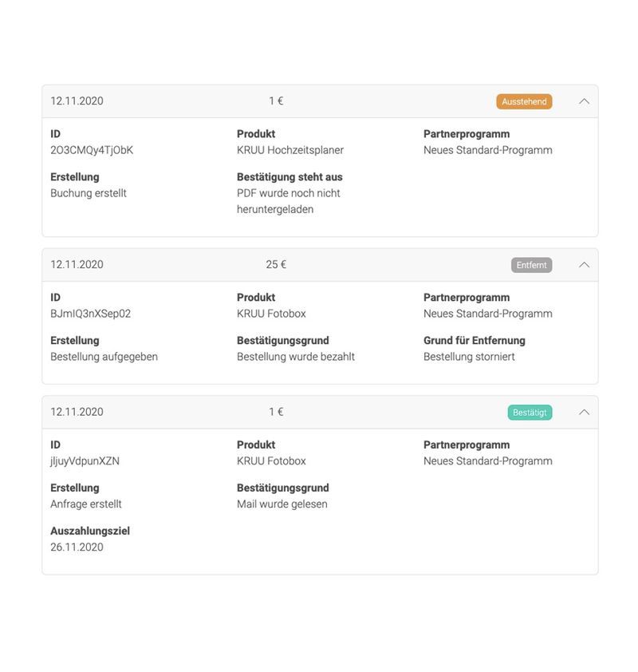Select the ID jljuyVdpunXZN text
The width and height of the screenshot is (638, 672).
point(85,461)
